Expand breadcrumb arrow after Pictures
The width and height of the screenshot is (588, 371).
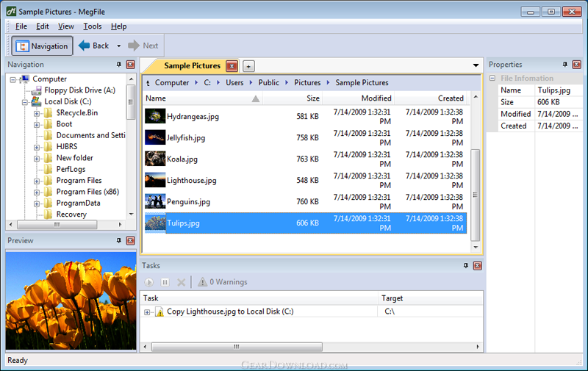tap(328, 82)
